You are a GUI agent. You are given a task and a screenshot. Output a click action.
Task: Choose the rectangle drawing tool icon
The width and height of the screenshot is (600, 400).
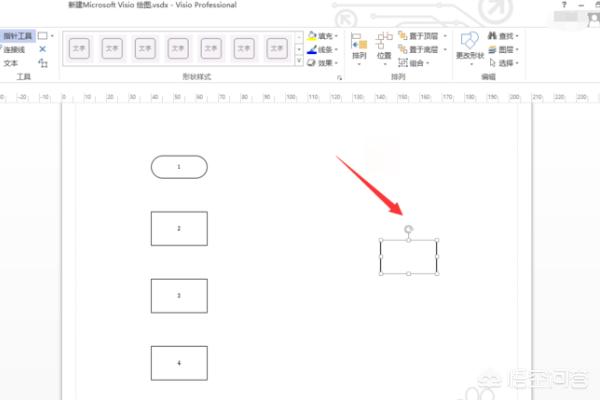coord(42,36)
